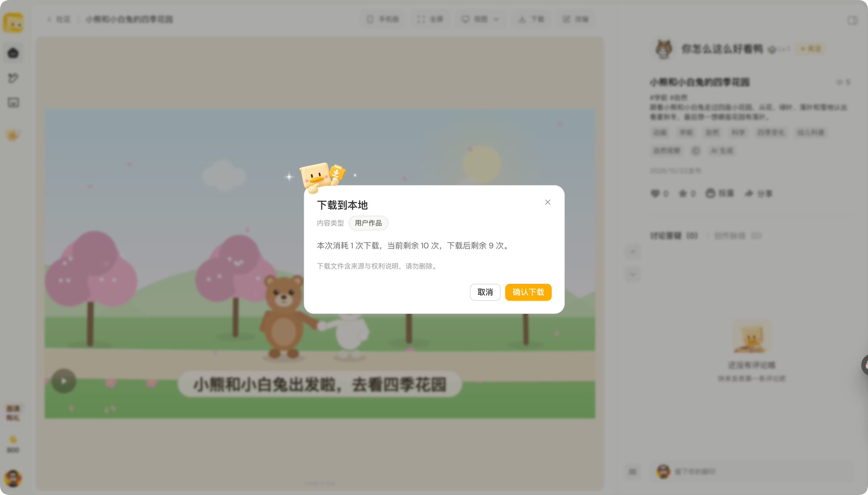The height and width of the screenshot is (495, 868).
Task: Click the yellow app logo in sidebar
Action: click(13, 23)
